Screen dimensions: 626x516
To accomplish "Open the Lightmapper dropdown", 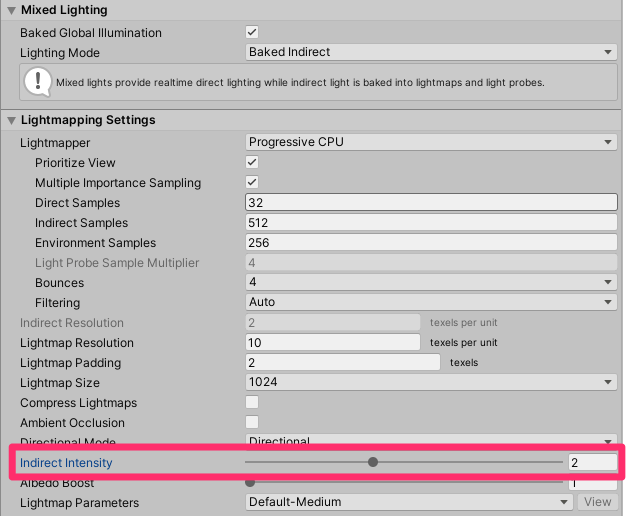I will pos(431,142).
